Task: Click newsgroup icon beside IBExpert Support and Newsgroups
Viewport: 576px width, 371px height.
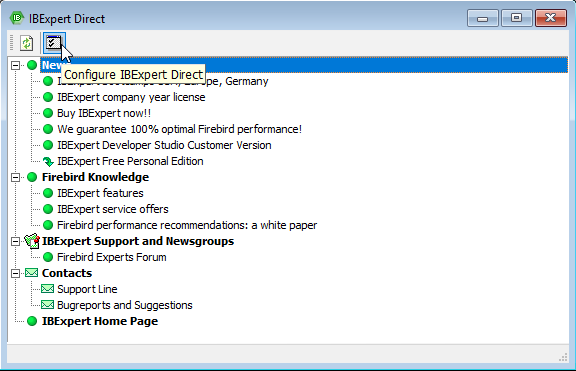Action: tap(32, 241)
